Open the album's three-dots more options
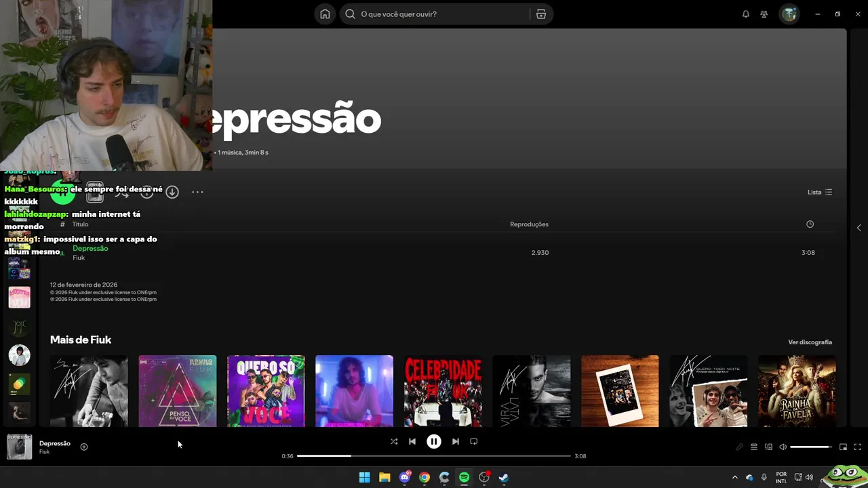The height and width of the screenshot is (488, 868). (197, 192)
